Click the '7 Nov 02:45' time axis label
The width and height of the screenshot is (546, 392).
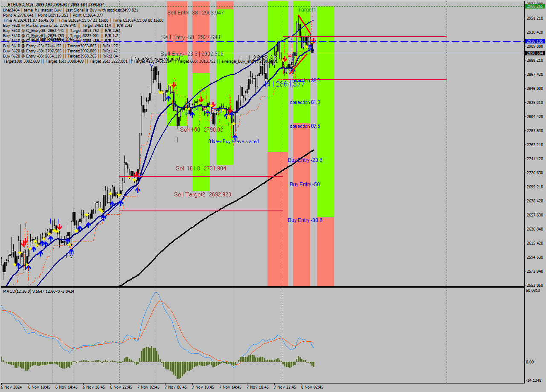pos(148,387)
